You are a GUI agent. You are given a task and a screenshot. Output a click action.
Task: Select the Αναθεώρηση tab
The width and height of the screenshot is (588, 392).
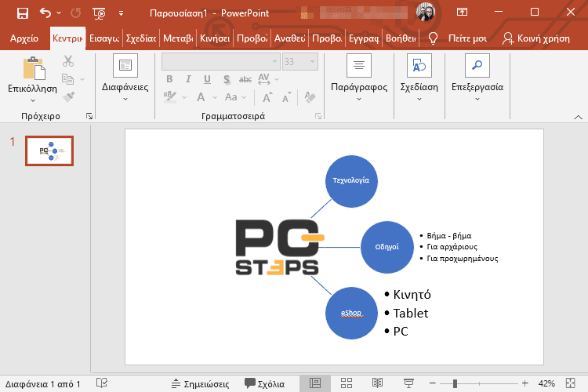(289, 38)
